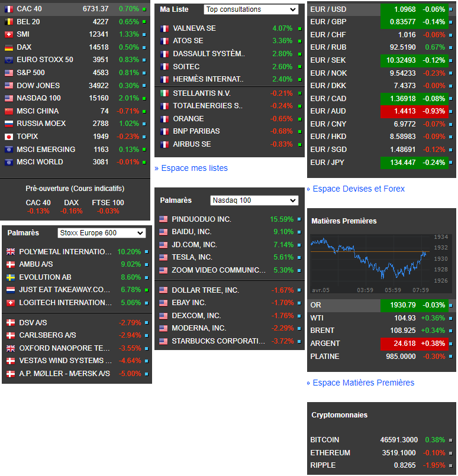
Task: Click the Swiss flag icon beside SMI
Action: point(9,35)
